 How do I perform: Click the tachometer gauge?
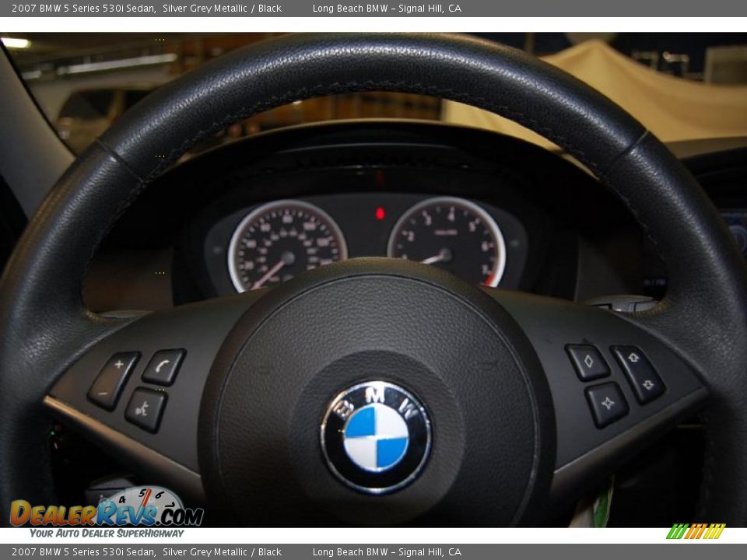click(447, 242)
